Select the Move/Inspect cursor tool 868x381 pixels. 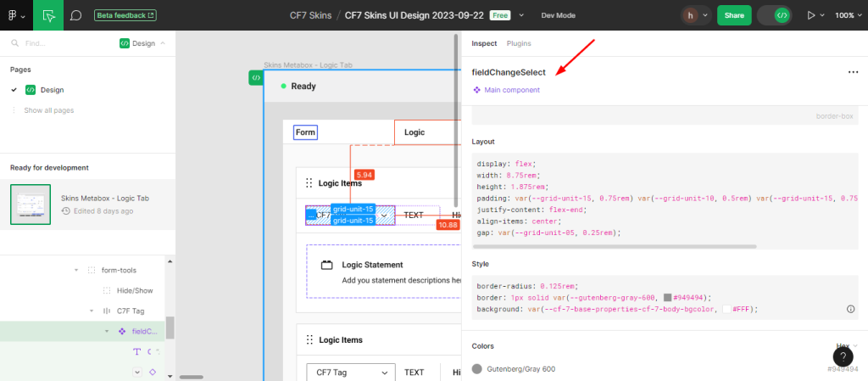[x=48, y=15]
